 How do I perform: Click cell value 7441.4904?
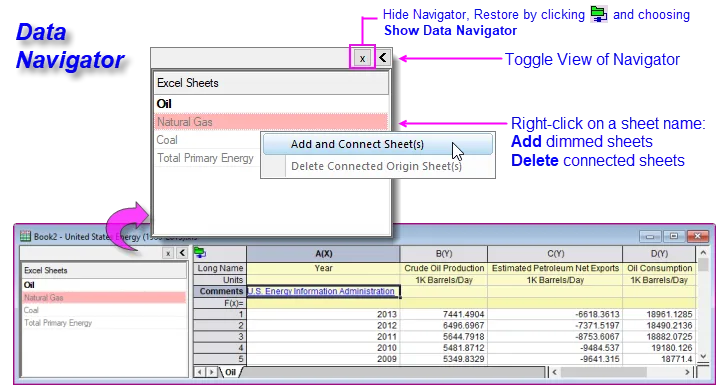[444, 314]
